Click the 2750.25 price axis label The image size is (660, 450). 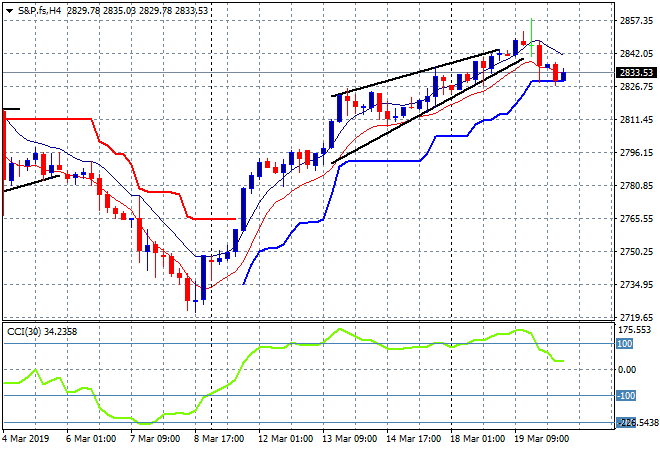click(636, 252)
